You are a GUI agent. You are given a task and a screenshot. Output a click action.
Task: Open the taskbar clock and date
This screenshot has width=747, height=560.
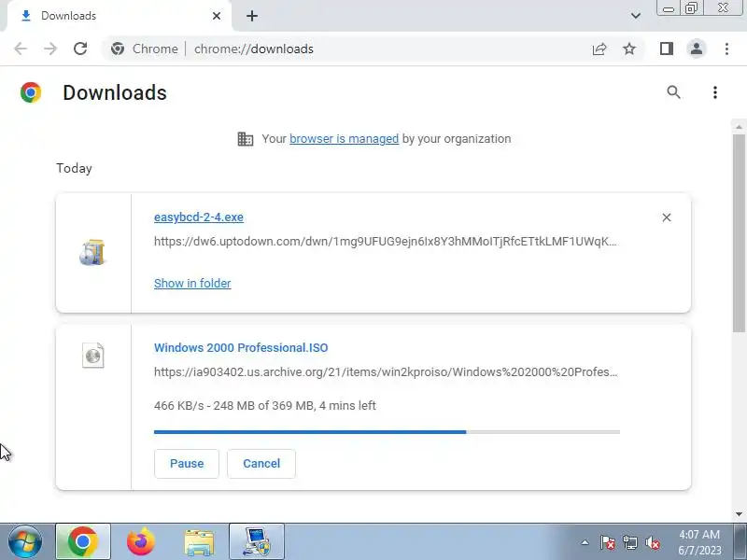[x=699, y=542]
